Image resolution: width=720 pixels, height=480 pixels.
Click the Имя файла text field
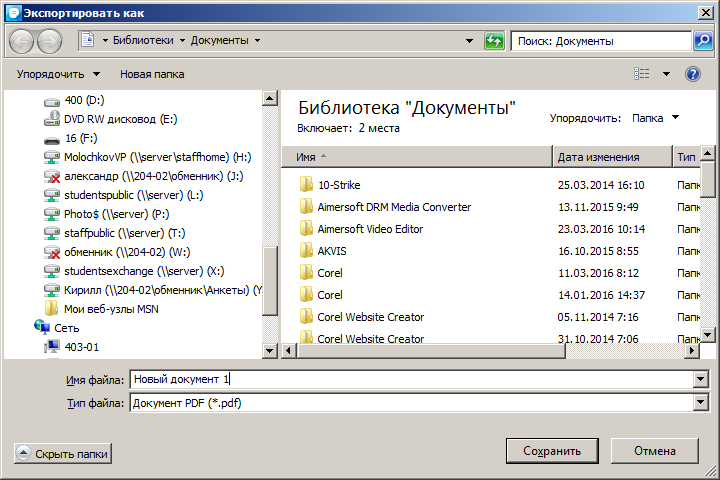[x=410, y=380]
